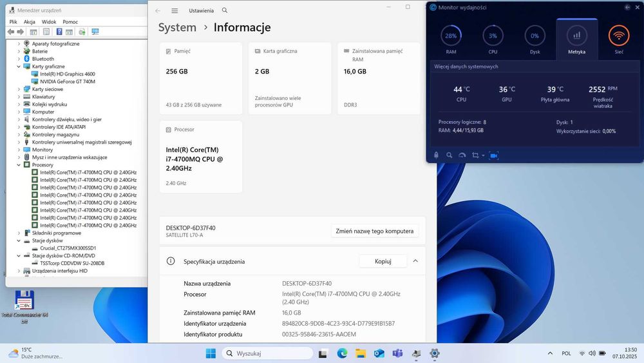Screen dimensions: 644x363
Task: Click the Wyszukaj search box on the taskbar
Action: point(267,353)
